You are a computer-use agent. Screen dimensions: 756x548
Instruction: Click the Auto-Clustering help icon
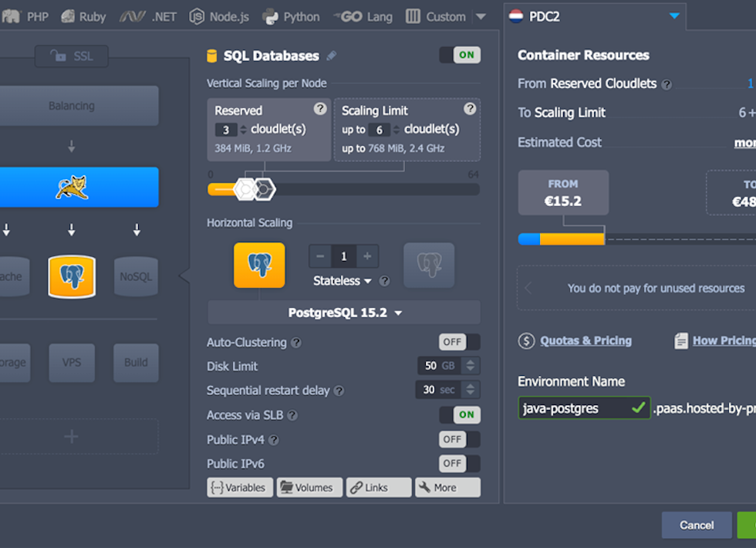pyautogui.click(x=296, y=343)
